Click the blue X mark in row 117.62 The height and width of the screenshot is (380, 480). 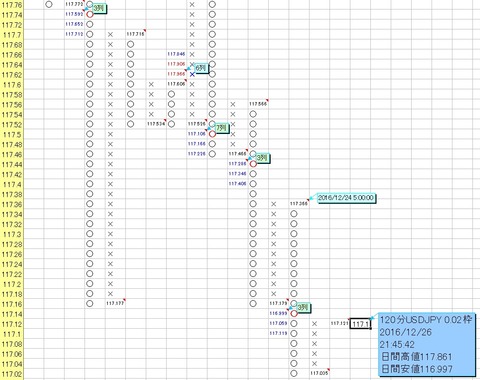(x=192, y=74)
